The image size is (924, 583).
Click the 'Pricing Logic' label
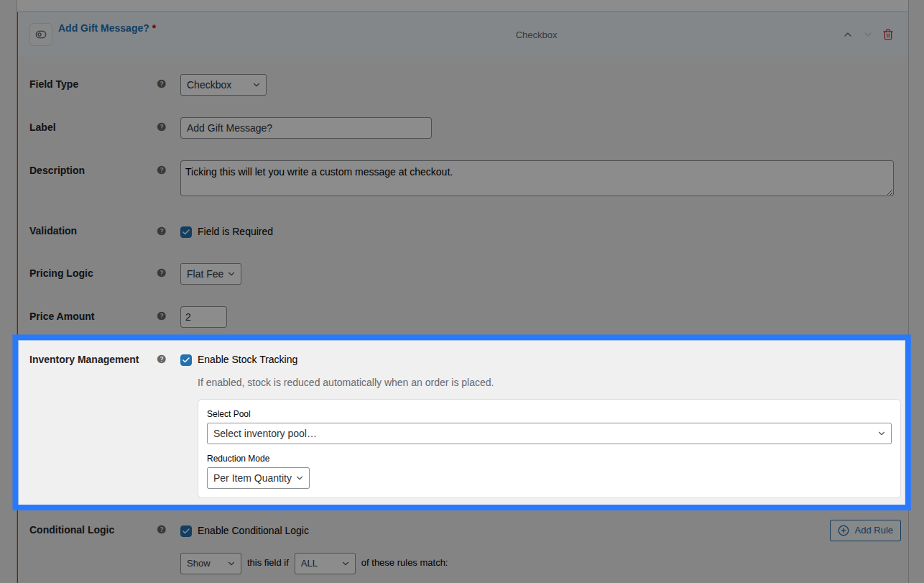[61, 273]
